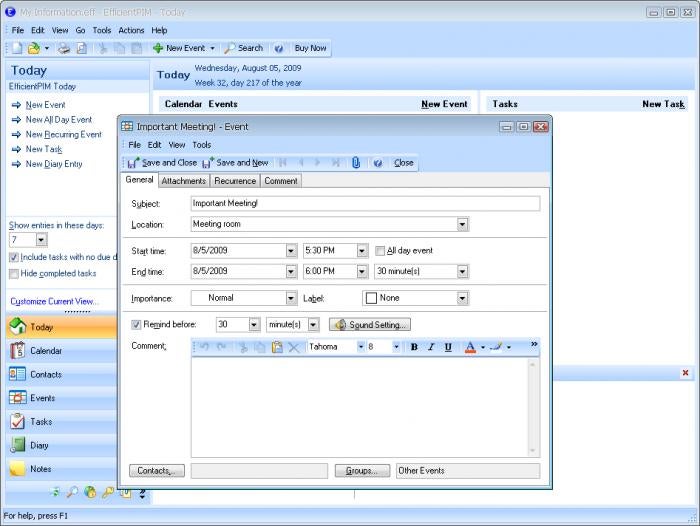
Task: Click the Label None color box
Action: click(x=371, y=298)
